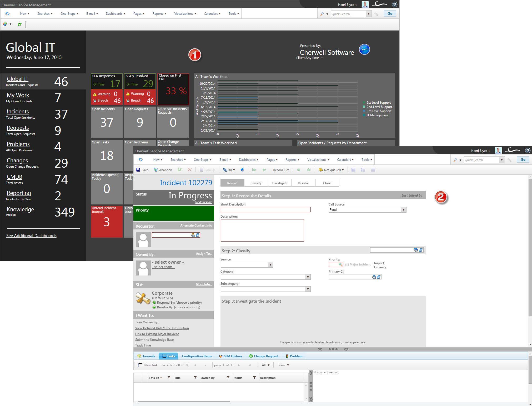The height and width of the screenshot is (406, 532).
Task: Open the One-Steps menu in the Incident window
Action: [202, 160]
